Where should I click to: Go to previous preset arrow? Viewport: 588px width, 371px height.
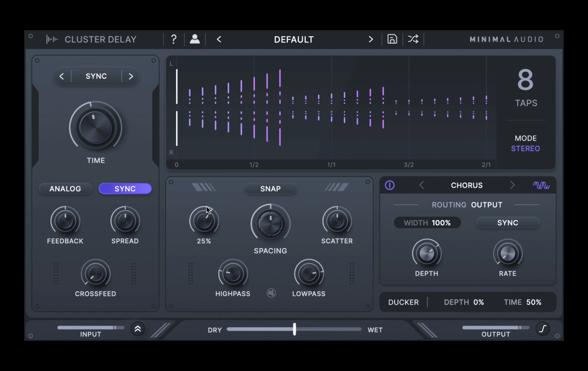click(x=219, y=39)
